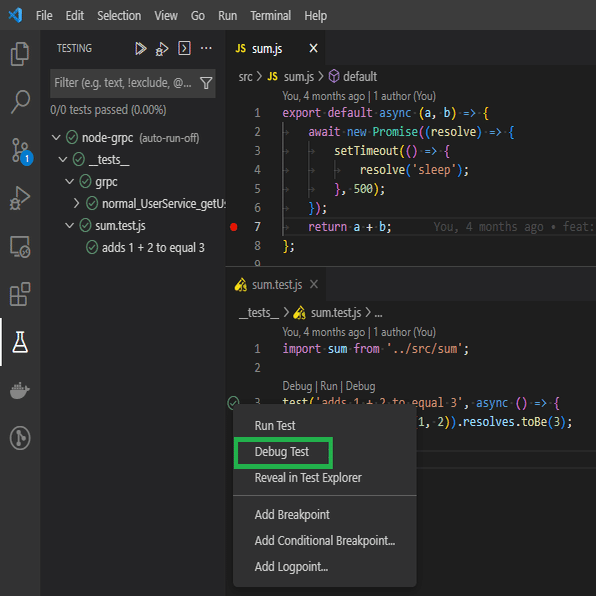The image size is (596, 596).
Task: Open the Run menu
Action: (227, 16)
